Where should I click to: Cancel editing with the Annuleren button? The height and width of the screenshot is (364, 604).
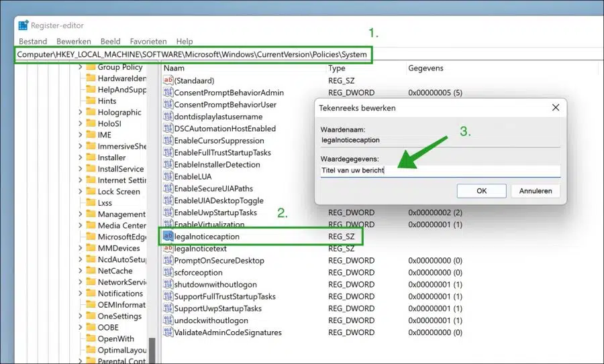536,190
